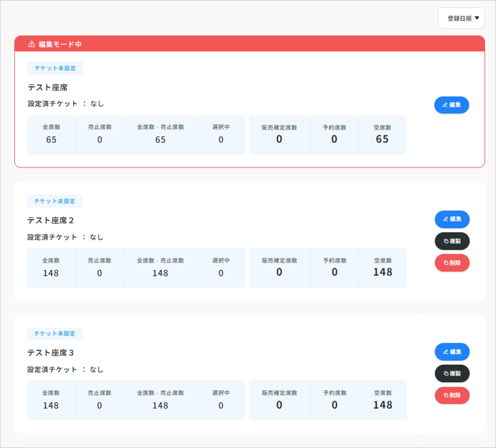Delete テスト座席２ with the 削除 button
Image resolution: width=496 pixels, height=448 pixels.
[451, 262]
